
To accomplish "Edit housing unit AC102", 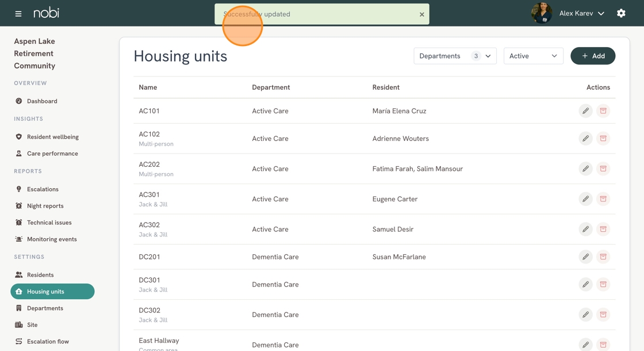I will point(585,139).
